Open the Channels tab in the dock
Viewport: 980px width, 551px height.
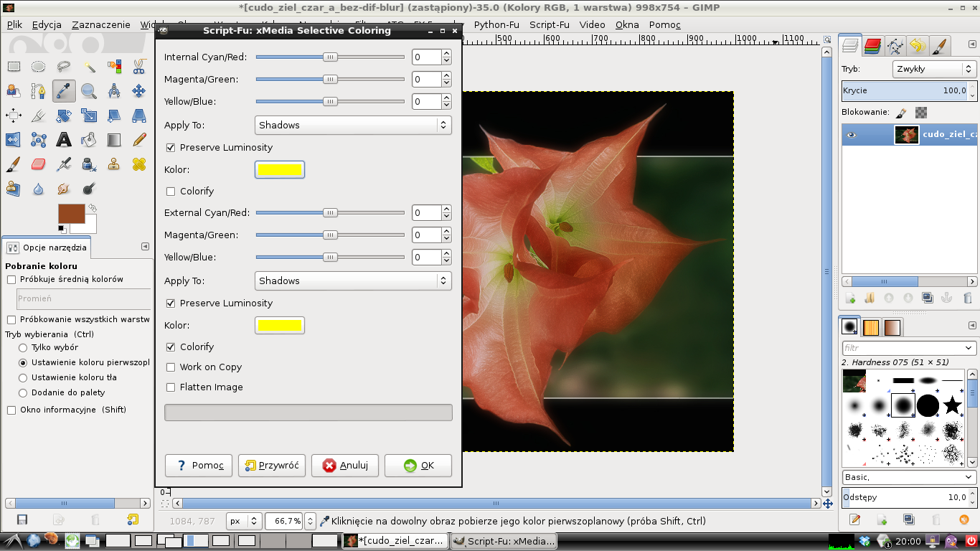coord(872,47)
